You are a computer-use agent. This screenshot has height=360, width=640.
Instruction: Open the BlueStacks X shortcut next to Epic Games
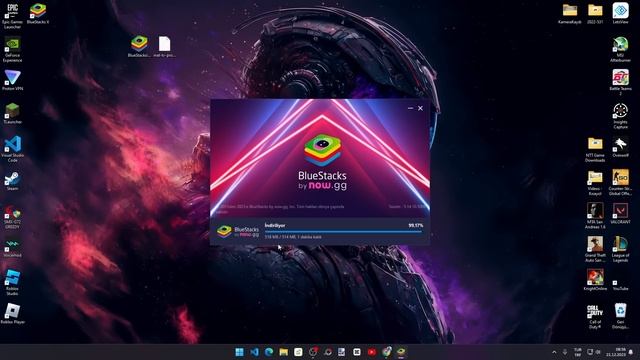[x=38, y=13]
